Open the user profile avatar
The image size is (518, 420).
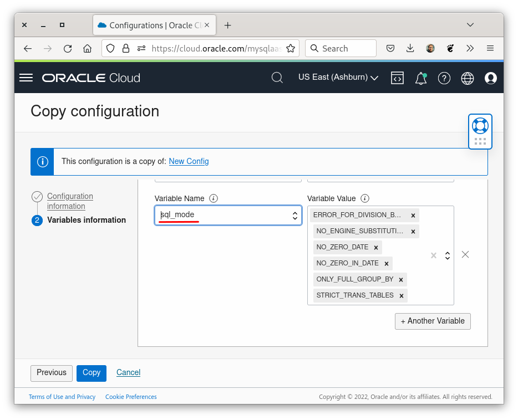(490, 78)
